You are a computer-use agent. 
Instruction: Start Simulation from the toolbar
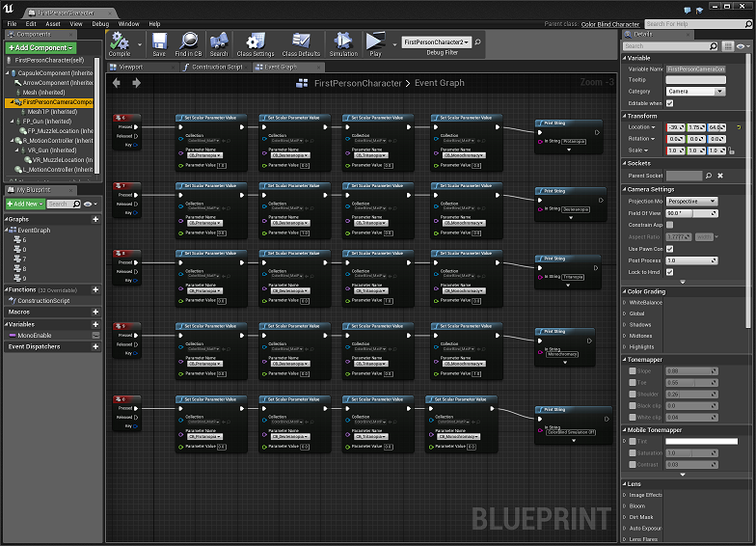point(343,44)
